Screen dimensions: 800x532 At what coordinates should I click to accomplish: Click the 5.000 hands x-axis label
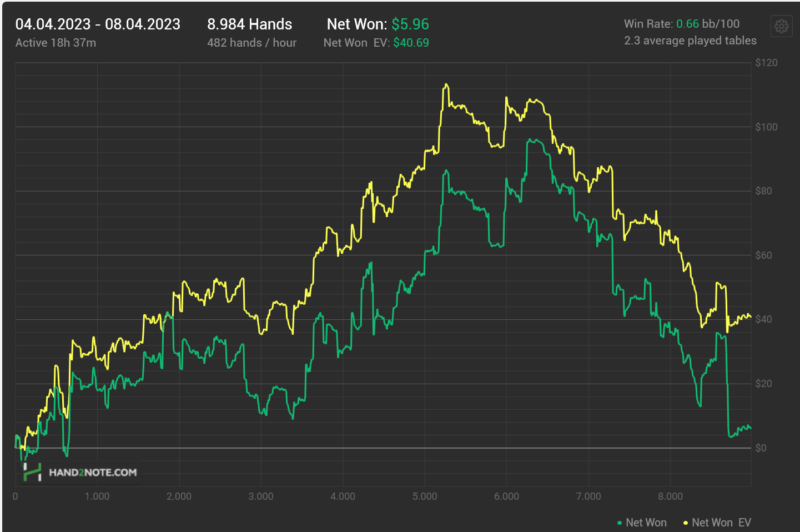click(x=425, y=496)
